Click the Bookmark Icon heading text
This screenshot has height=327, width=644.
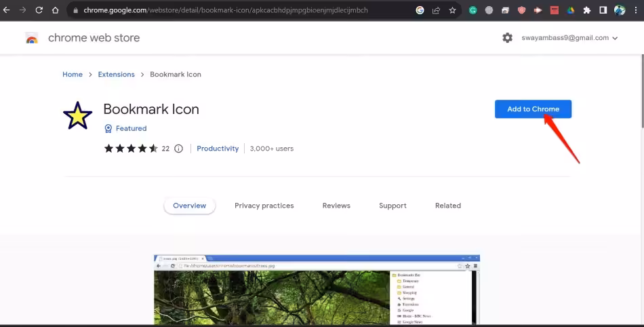pos(151,109)
